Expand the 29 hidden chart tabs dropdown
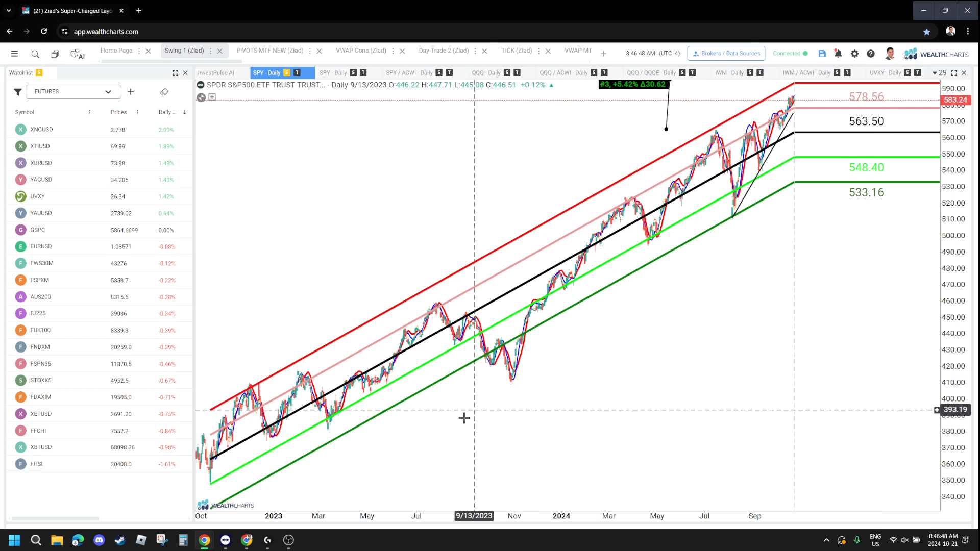Image resolution: width=980 pixels, height=551 pixels. pos(939,73)
